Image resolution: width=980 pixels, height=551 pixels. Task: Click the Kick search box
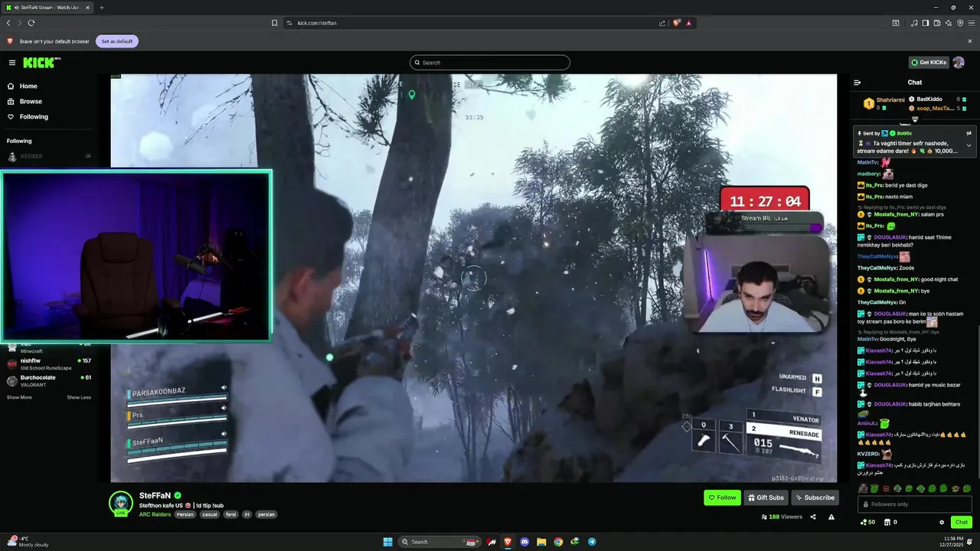tap(490, 63)
